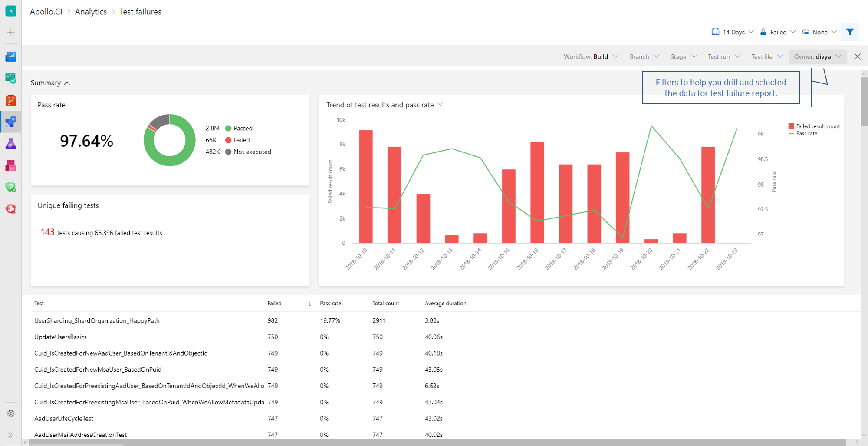
Task: Open UserSharding_ShardOrganization_HappyPath test row
Action: click(x=97, y=320)
